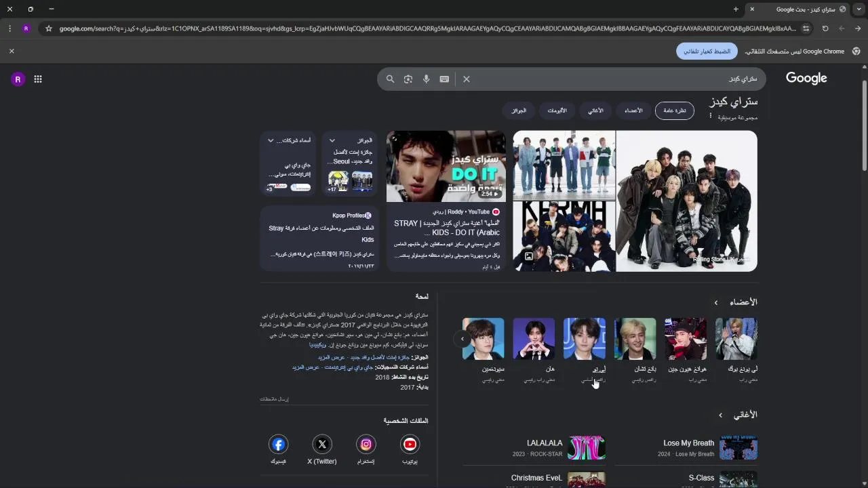Open the ويكيبيديا Wikipedia link
868x488 pixels.
click(318, 345)
